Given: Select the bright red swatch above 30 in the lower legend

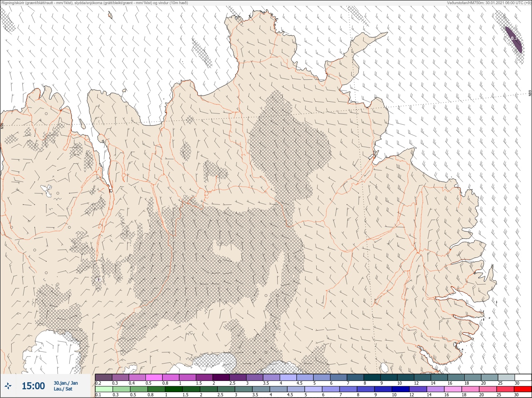Looking at the screenshot, I should click(x=523, y=389).
